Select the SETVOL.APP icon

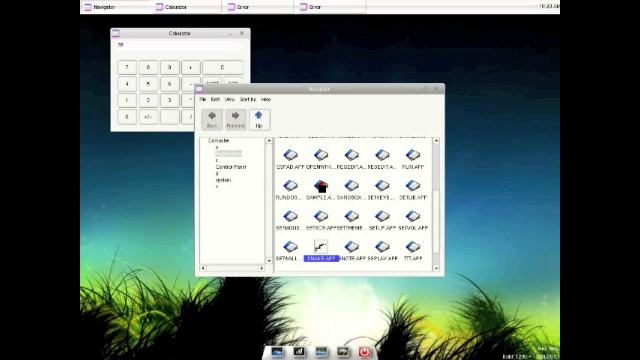[x=413, y=220]
